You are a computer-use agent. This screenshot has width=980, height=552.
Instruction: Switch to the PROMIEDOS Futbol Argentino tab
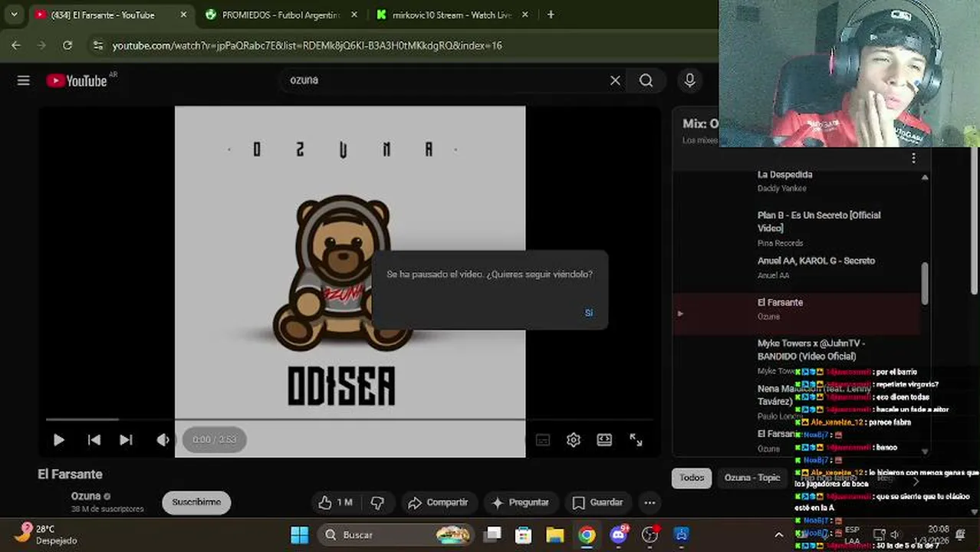pos(281,15)
